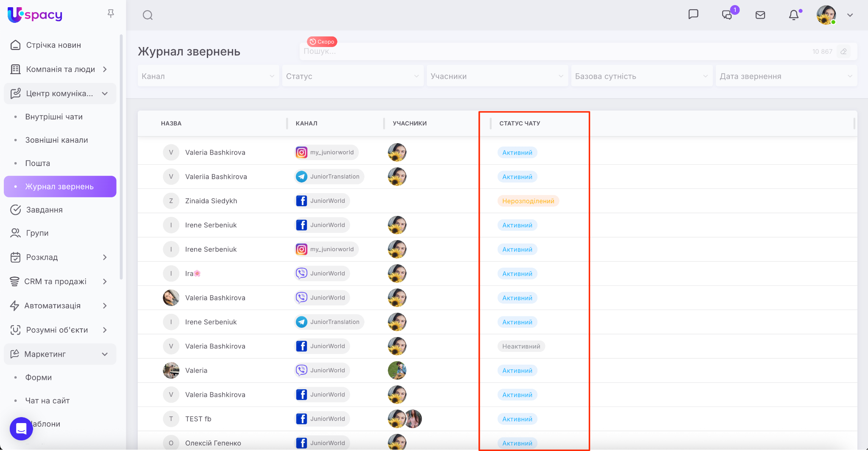Go to Внутрішні чати in sidebar
The height and width of the screenshot is (451, 868).
(x=54, y=117)
